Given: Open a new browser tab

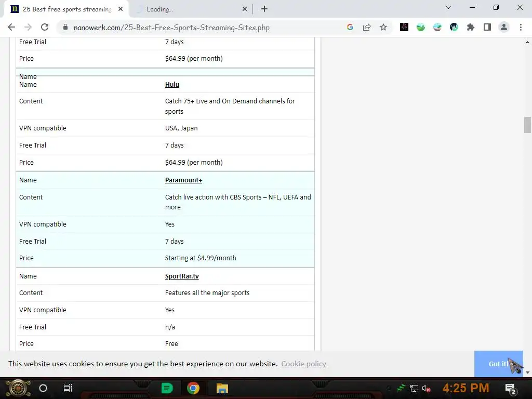Looking at the screenshot, I should point(264,9).
